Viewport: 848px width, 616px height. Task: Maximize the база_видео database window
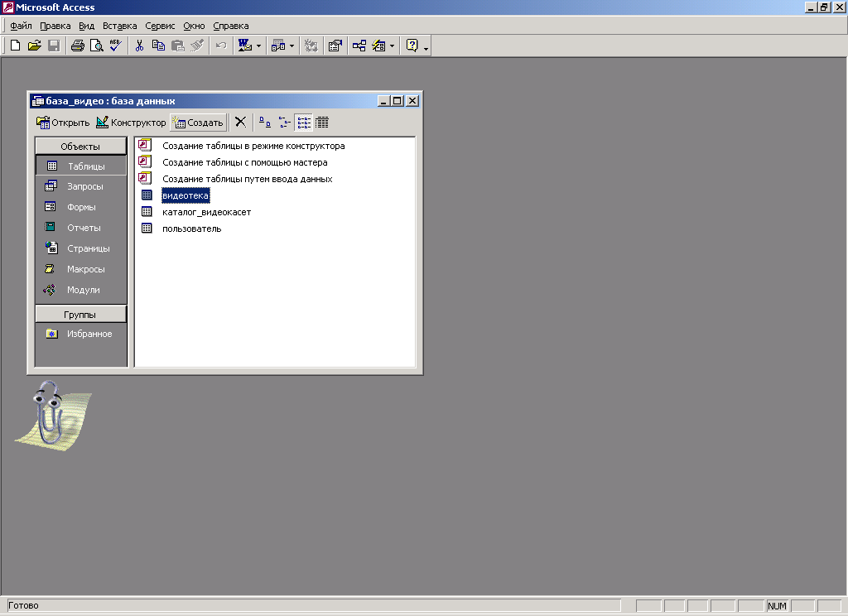point(397,100)
